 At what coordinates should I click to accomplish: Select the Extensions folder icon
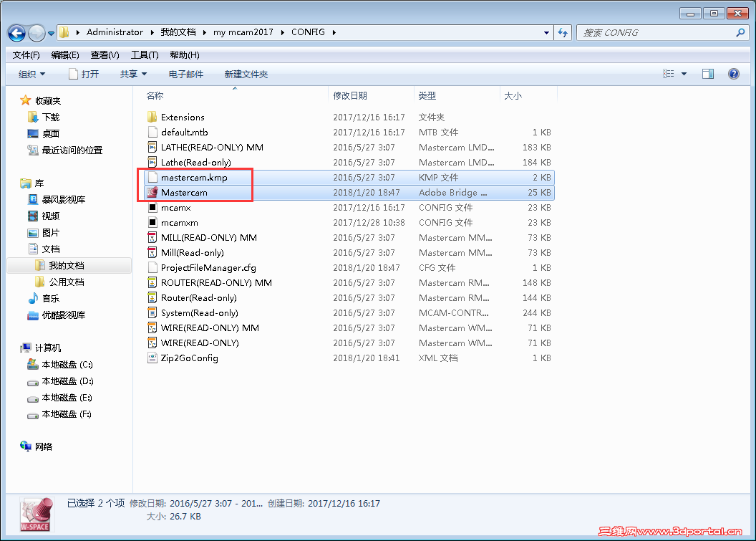152,118
